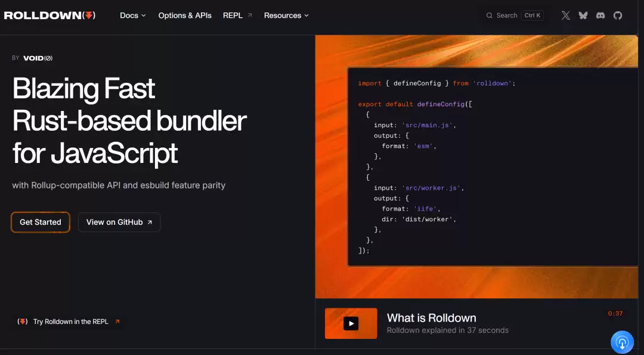Open the Rolldown logo home link

49,16
